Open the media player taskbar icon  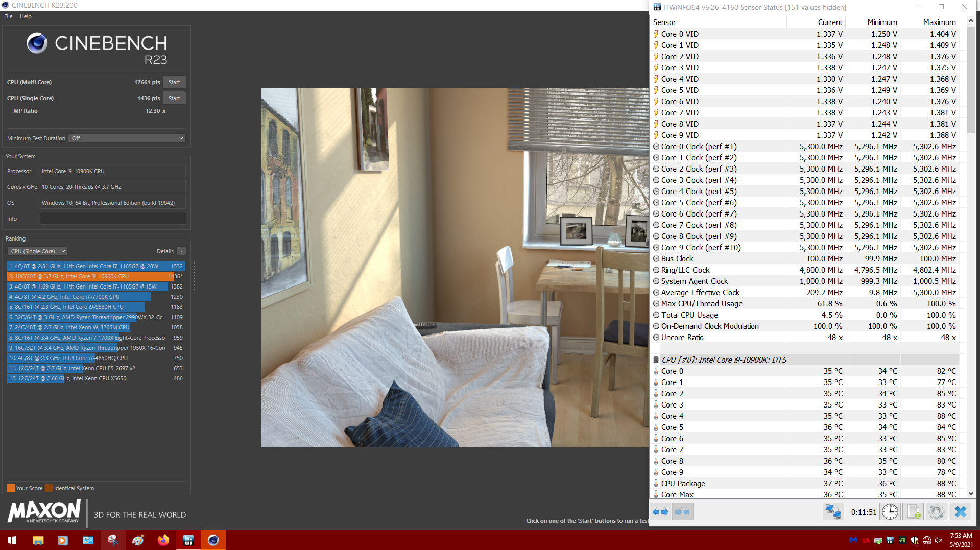coord(63,540)
